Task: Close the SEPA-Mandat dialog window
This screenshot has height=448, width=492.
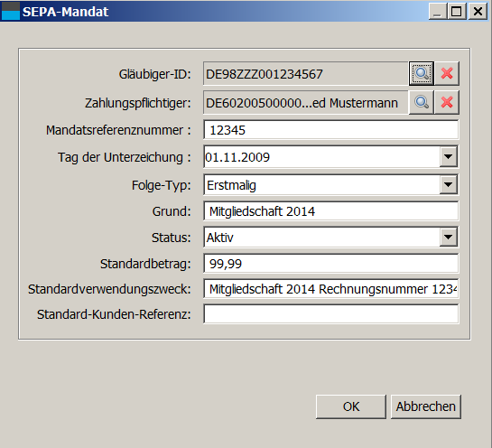Action: (x=478, y=12)
